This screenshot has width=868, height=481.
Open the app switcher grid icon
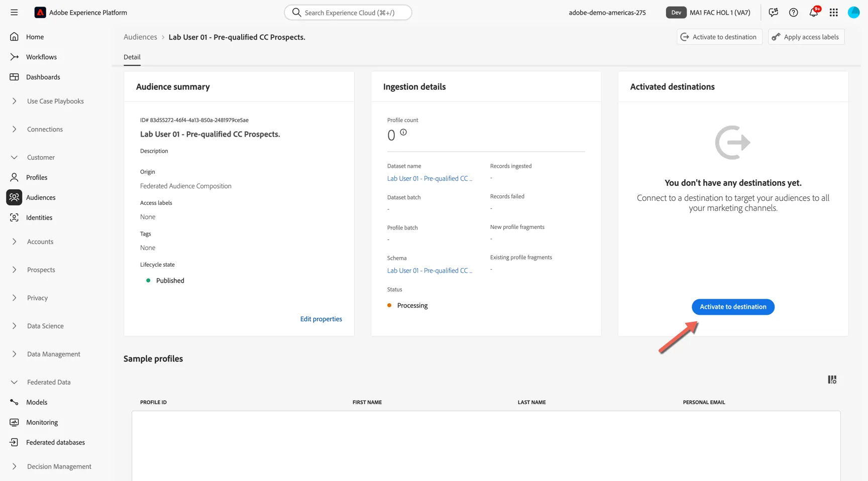[834, 13]
